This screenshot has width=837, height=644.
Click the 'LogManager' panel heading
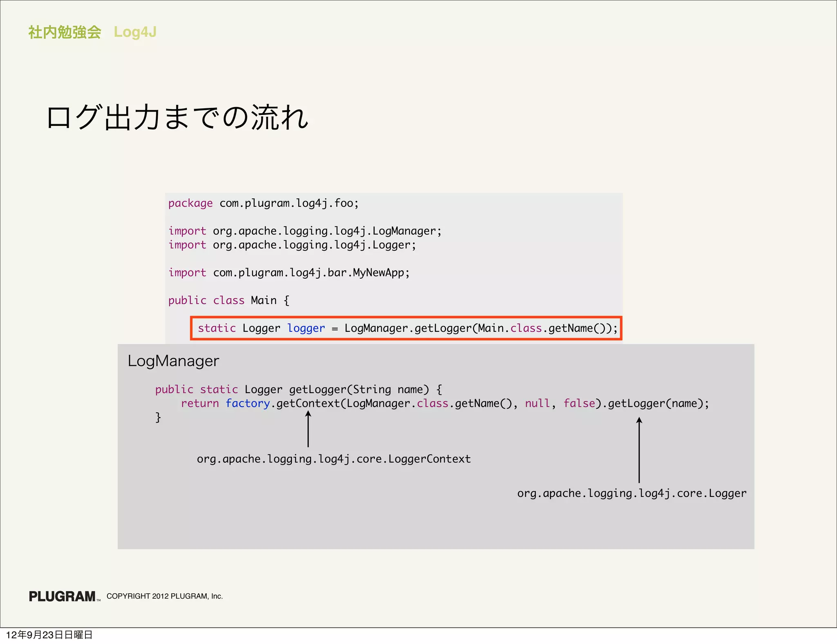pos(173,361)
